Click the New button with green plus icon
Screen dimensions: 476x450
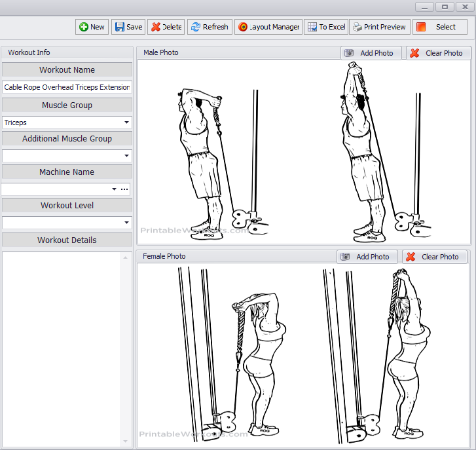92,27
